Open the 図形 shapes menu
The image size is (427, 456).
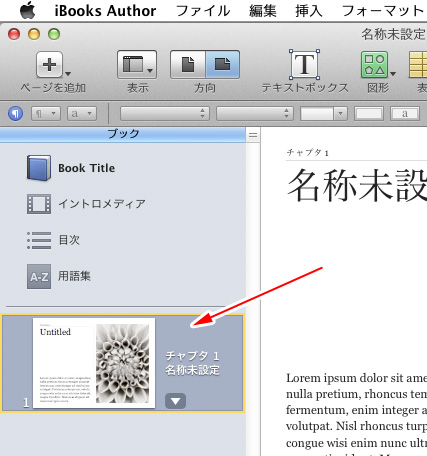[x=375, y=65]
